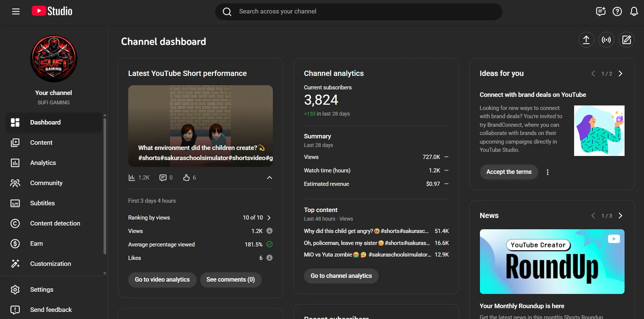Click the Average percentage viewed row
The image size is (644, 319).
pos(200,245)
